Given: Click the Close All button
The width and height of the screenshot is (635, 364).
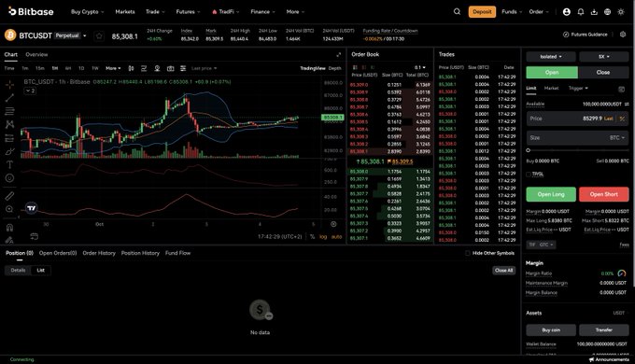Looking at the screenshot, I should point(503,270).
